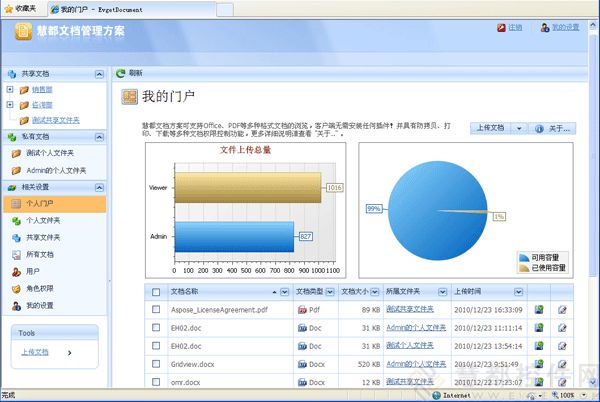Tick the checkbox beside Gridview.docx

(x=156, y=364)
